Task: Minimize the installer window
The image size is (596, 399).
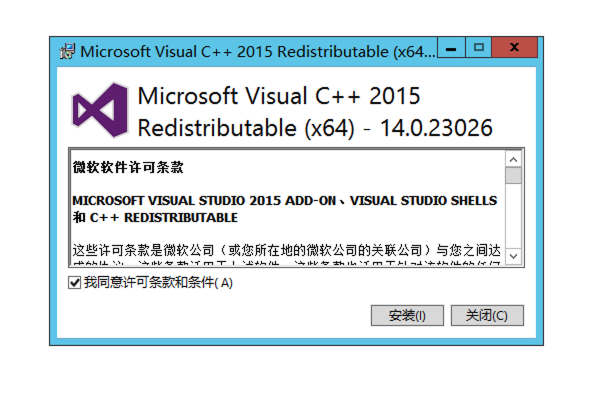Action: [451, 48]
